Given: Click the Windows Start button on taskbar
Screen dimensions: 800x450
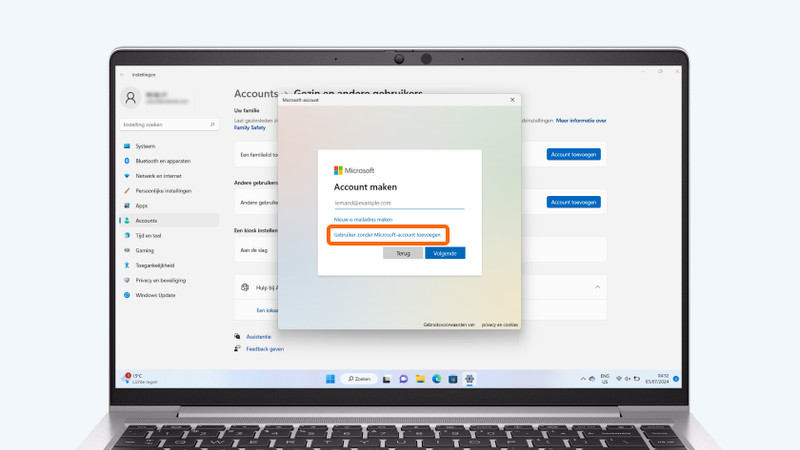Looking at the screenshot, I should coord(330,379).
